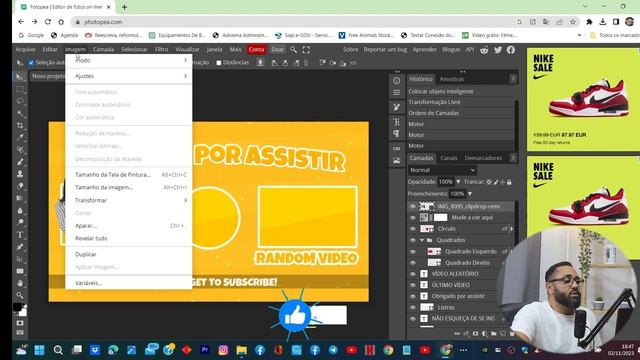This screenshot has width=640, height=360.
Task: Expand the Ajustes submenu
Action: click(x=129, y=76)
